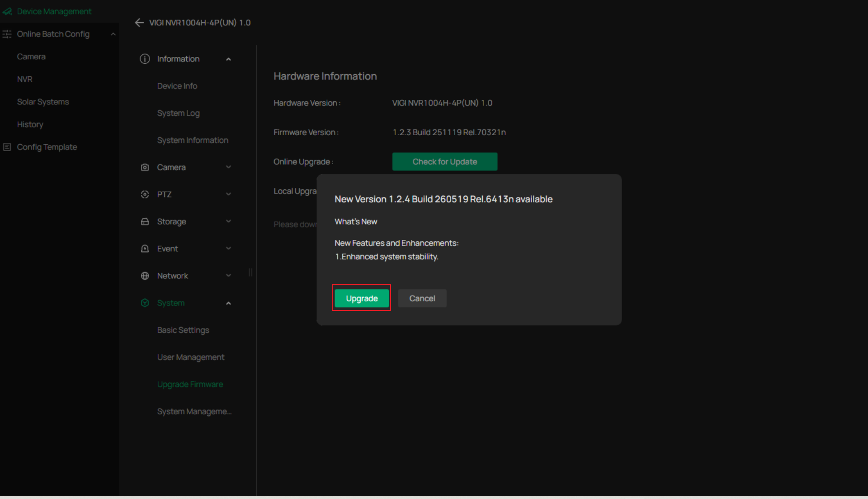The width and height of the screenshot is (868, 499).
Task: Click the Event alarm icon
Action: coord(145,249)
